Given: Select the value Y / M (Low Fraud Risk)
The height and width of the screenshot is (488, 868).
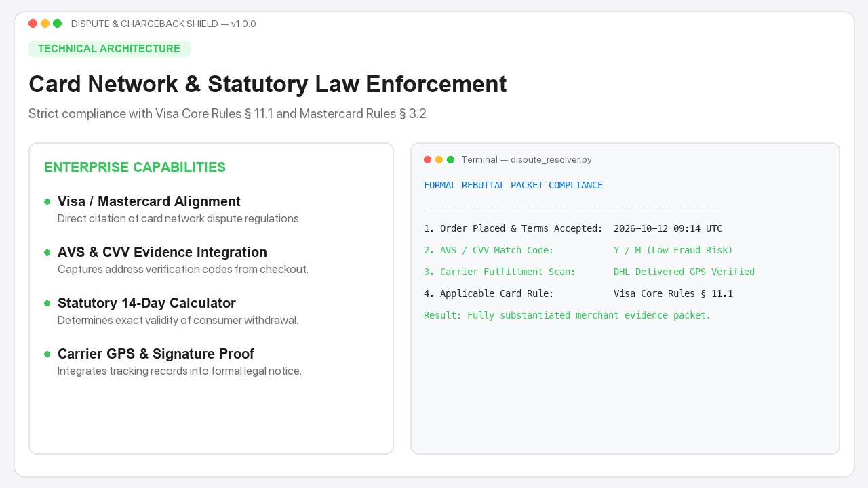Looking at the screenshot, I should coord(673,250).
